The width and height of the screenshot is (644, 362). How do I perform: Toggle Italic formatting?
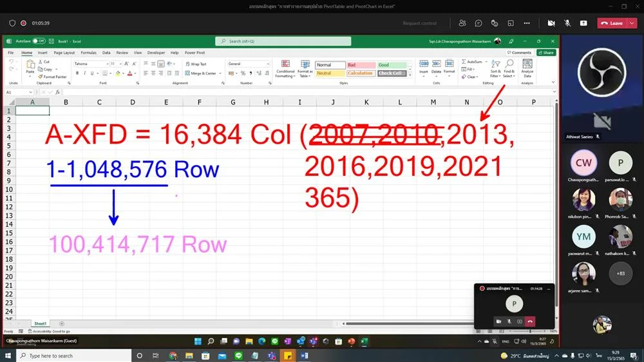click(x=84, y=73)
